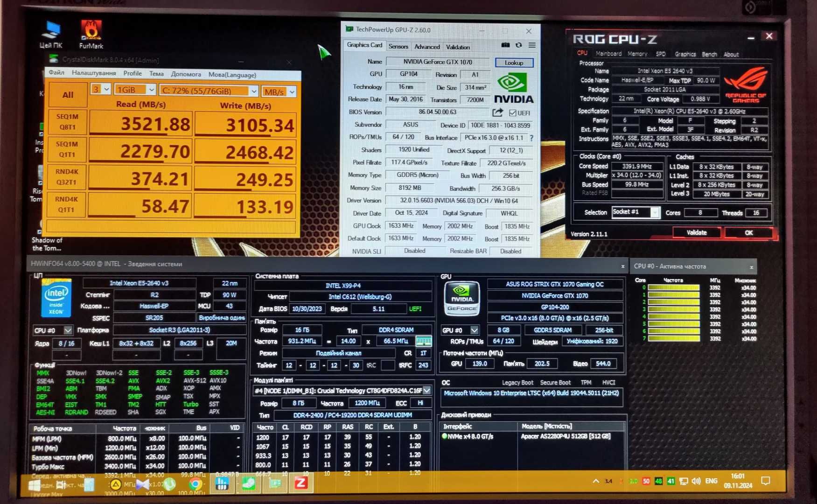Screen dimensions: 817x504
Task: Open the test count dropdown showing 3
Action: pos(100,89)
